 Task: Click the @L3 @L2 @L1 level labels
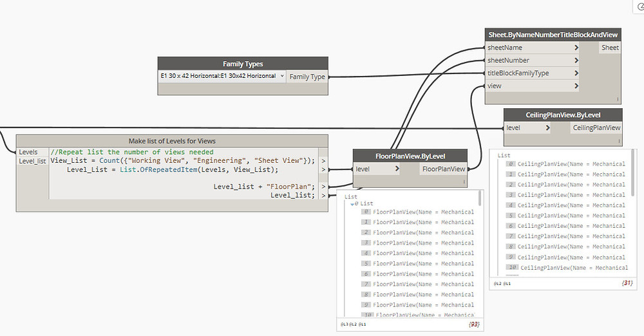(x=353, y=324)
